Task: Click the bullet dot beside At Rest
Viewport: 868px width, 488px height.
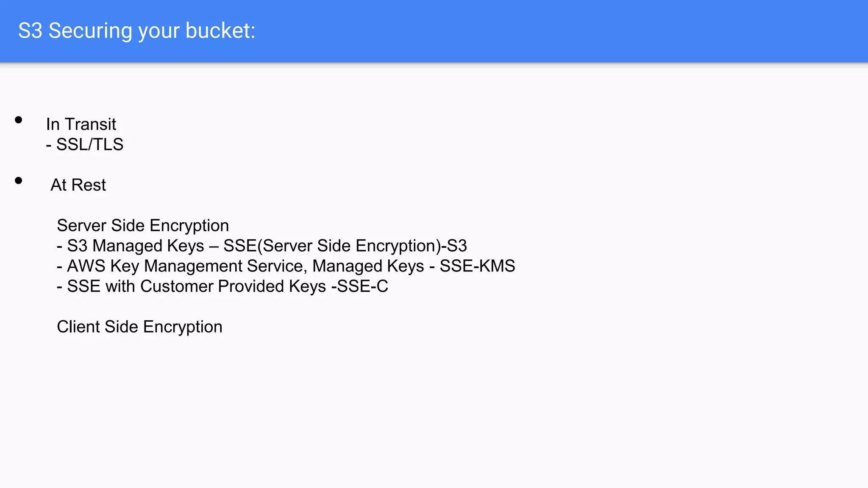Action: click(x=18, y=181)
